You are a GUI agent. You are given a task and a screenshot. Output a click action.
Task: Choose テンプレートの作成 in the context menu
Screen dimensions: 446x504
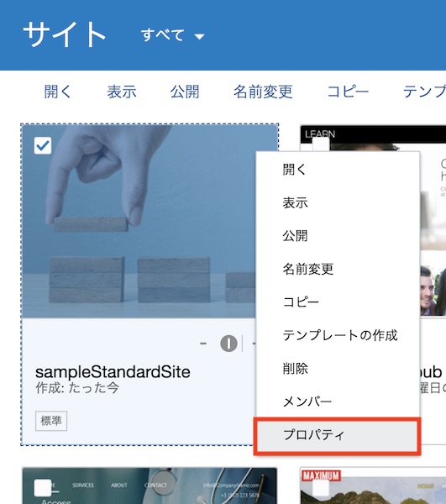(338, 335)
